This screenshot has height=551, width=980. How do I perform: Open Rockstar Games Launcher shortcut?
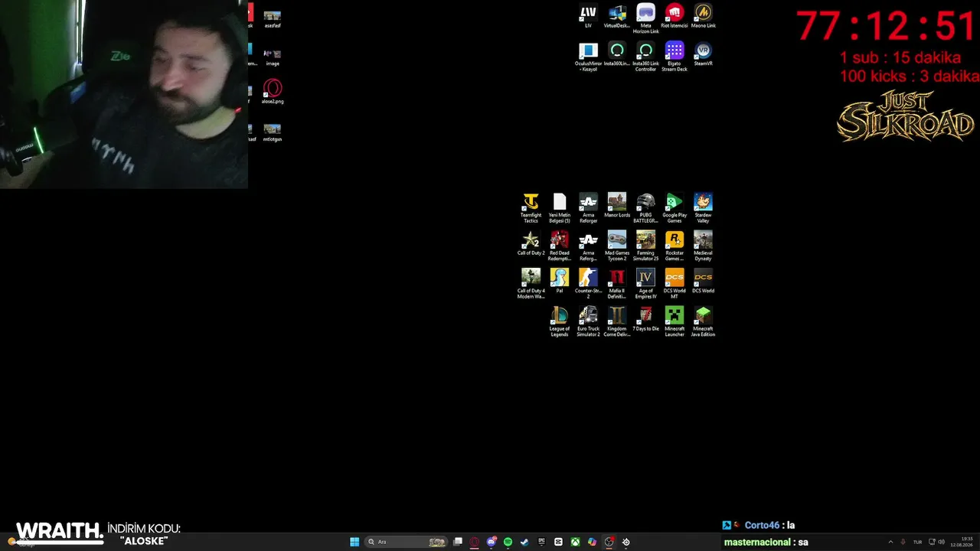(x=675, y=246)
